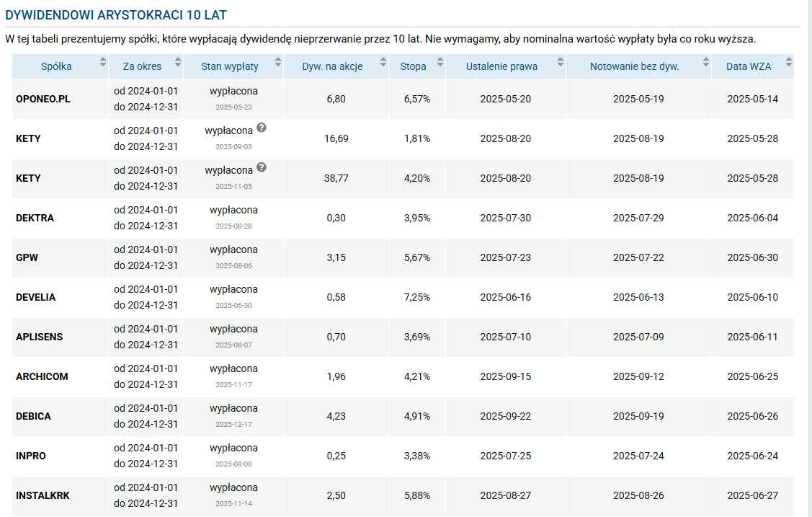Click sort arrows in Za okres header
The image size is (812, 517).
(178, 62)
